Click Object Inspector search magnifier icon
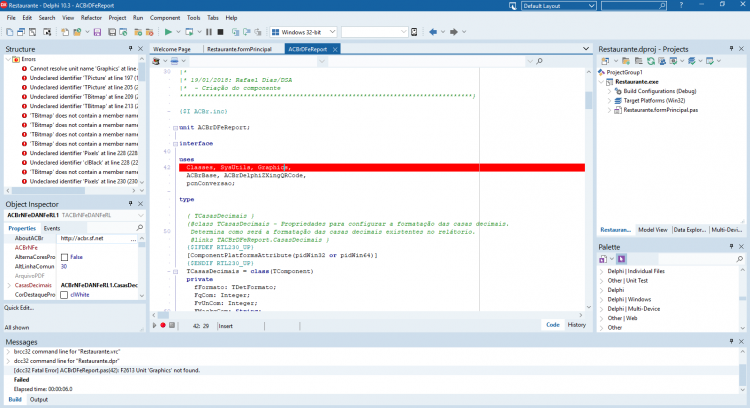750x408 pixels. (140, 228)
